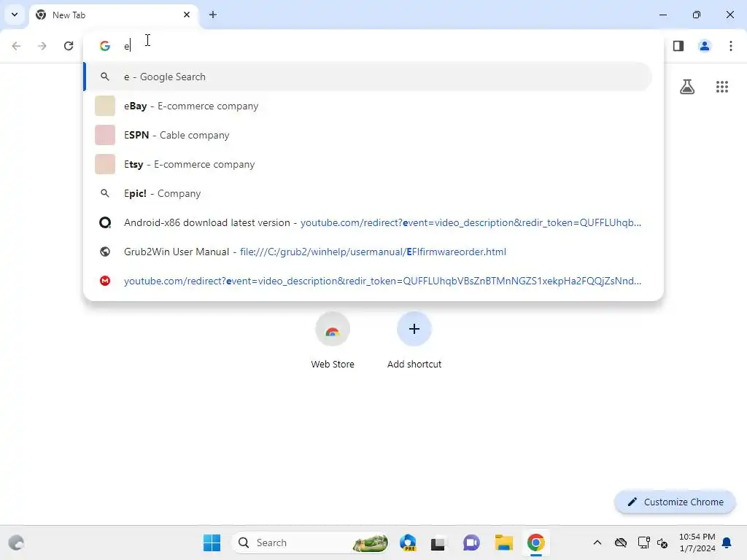Open the chat camera app in taskbar

click(x=472, y=542)
